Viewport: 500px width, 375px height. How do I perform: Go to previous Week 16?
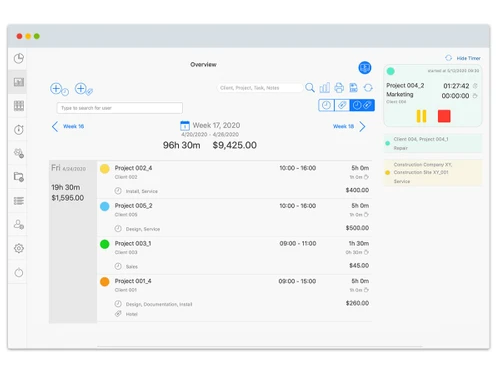click(x=68, y=126)
